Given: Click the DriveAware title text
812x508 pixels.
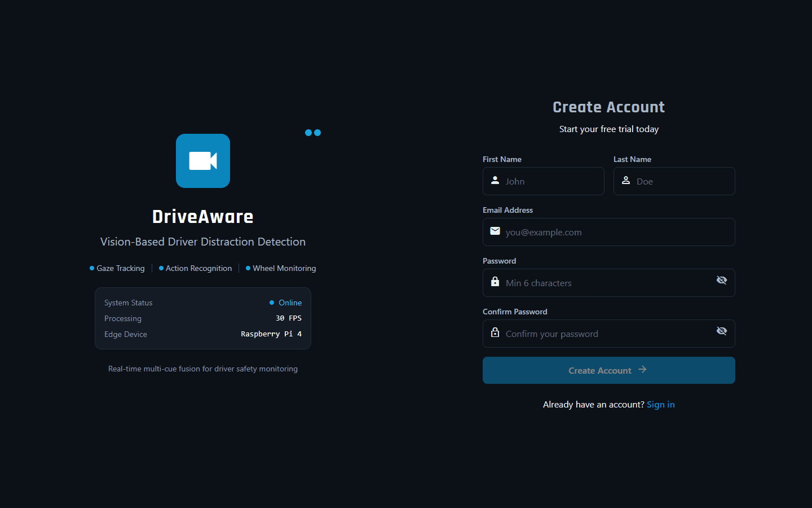Looking at the screenshot, I should pos(203,217).
